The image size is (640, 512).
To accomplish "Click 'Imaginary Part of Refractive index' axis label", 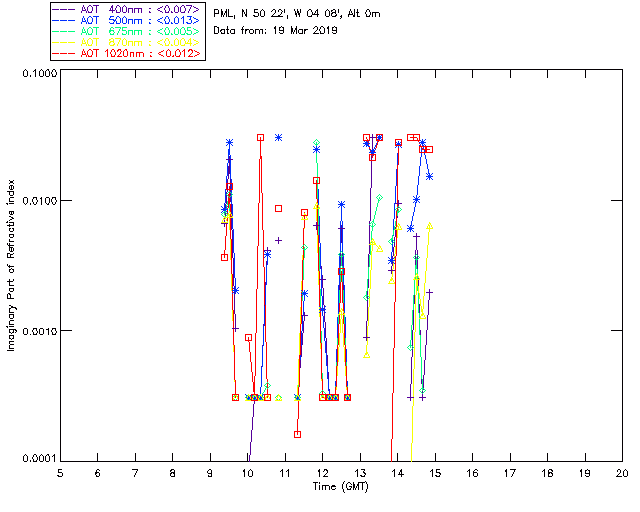I will pyautogui.click(x=11, y=265).
